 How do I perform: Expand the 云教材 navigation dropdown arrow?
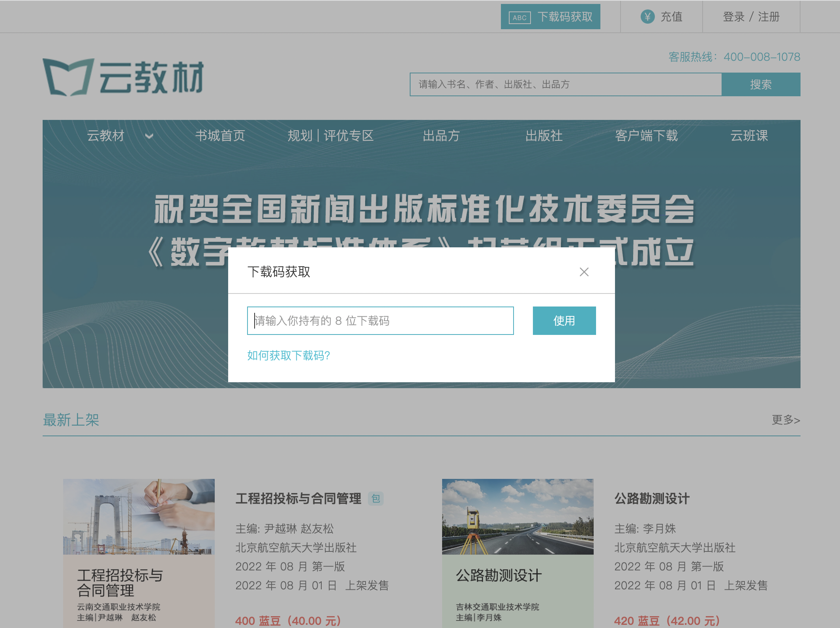(149, 136)
